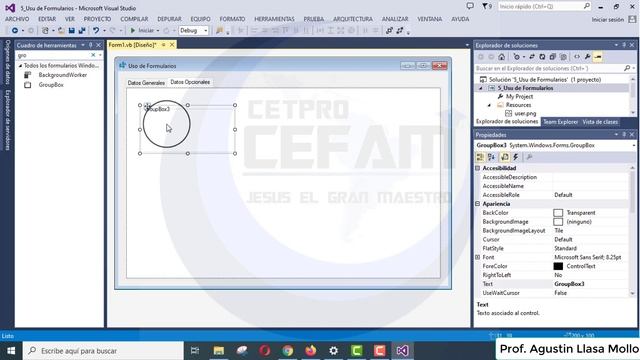Click File Explorer icon in the taskbar
The image size is (640, 360).
click(219, 351)
